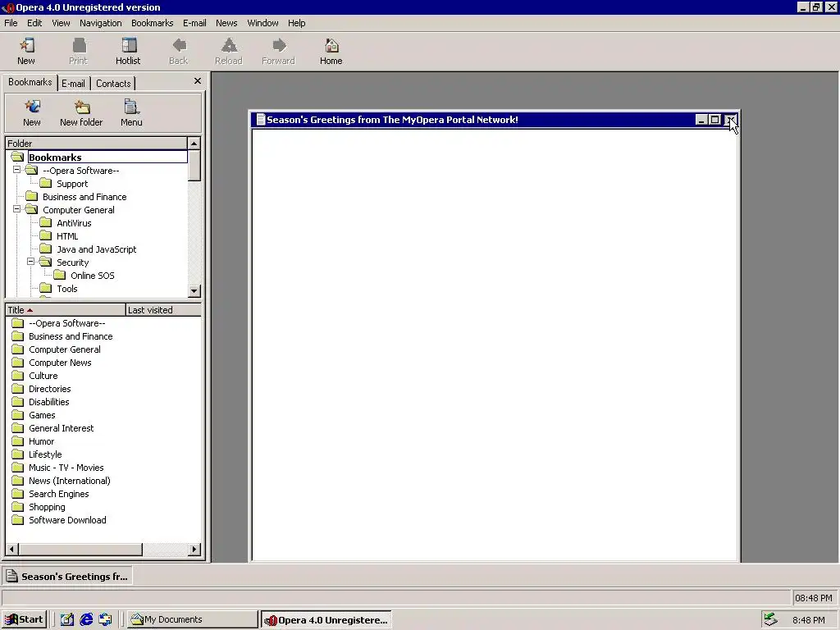Image resolution: width=840 pixels, height=630 pixels.
Task: Collapse the Computer General tree node
Action: (16, 209)
